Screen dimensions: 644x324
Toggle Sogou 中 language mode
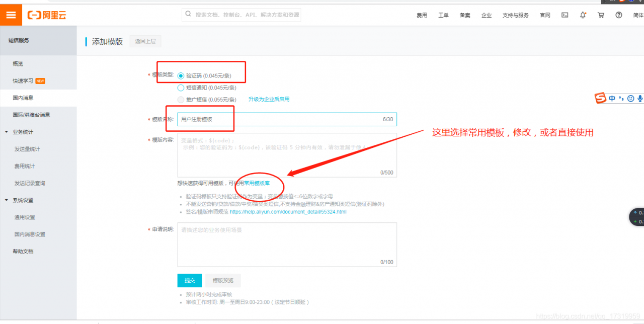point(612,99)
